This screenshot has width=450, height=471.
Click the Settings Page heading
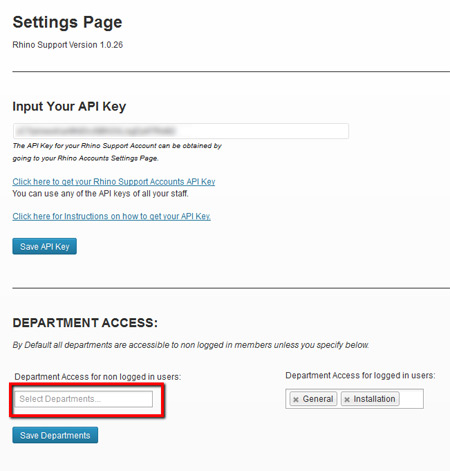click(x=67, y=22)
